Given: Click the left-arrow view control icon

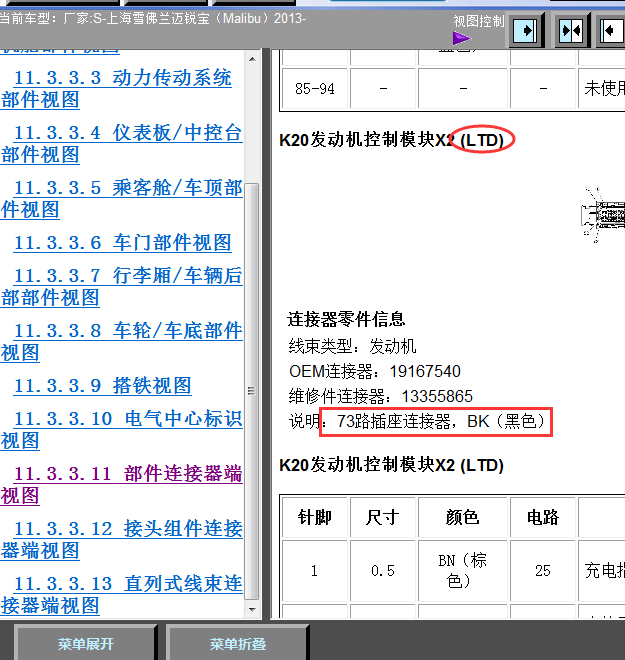Looking at the screenshot, I should pos(611,30).
